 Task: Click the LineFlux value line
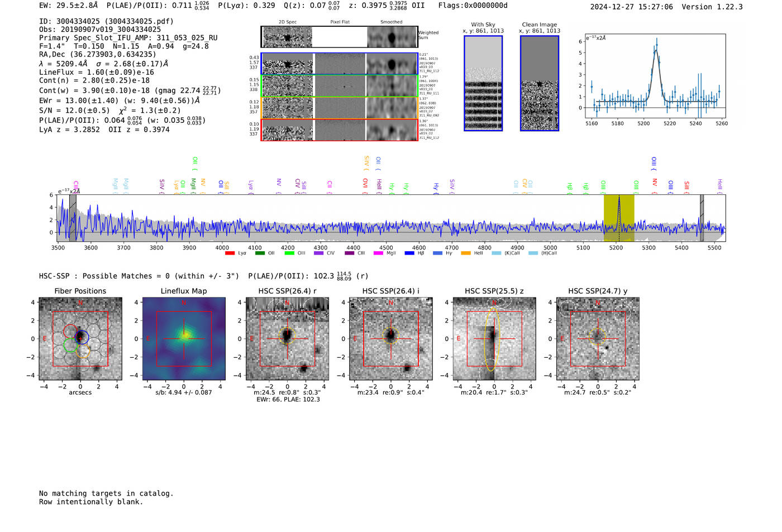click(96, 73)
